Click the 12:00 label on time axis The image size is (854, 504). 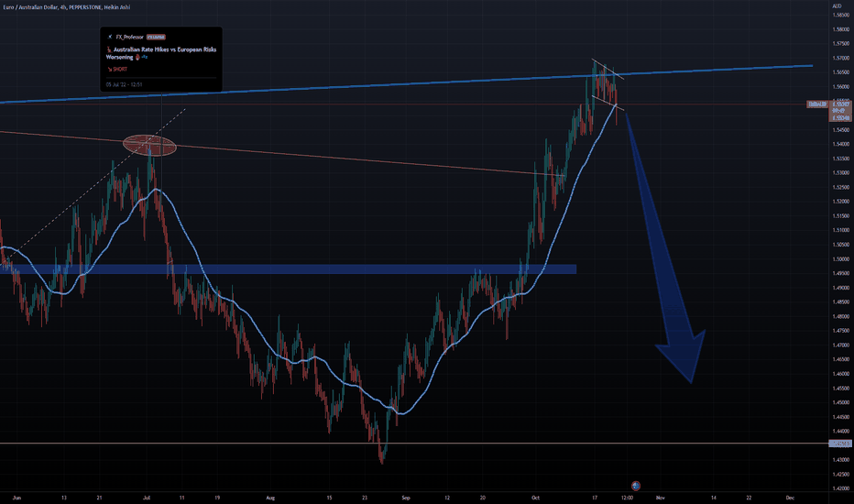coord(627,498)
